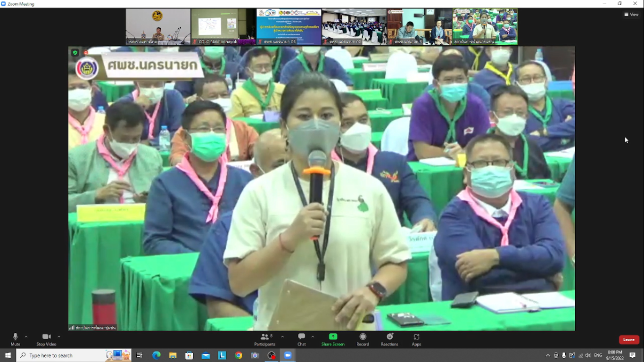The image size is (644, 362).
Task: Start Share Screen
Action: click(333, 339)
